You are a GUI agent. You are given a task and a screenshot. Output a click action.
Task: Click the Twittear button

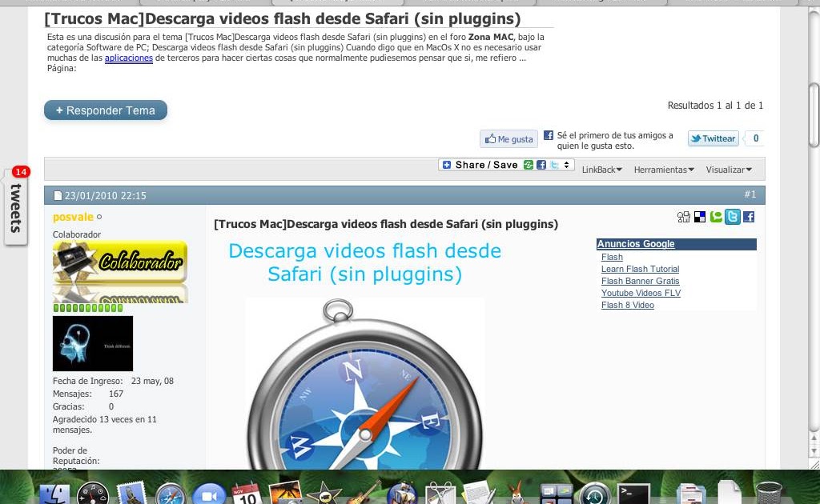click(x=713, y=138)
